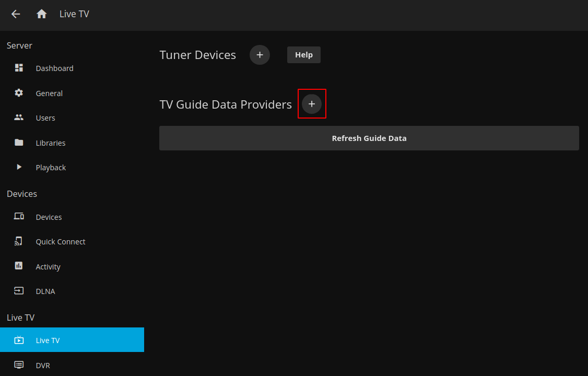This screenshot has width=588, height=376.
Task: Open the Users section icon
Action: (x=19, y=118)
